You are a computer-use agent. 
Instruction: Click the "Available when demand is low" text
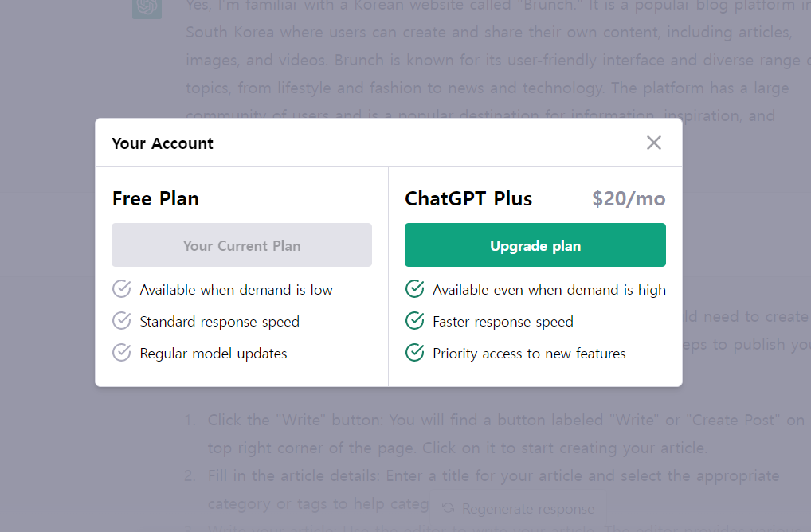pyautogui.click(x=236, y=290)
